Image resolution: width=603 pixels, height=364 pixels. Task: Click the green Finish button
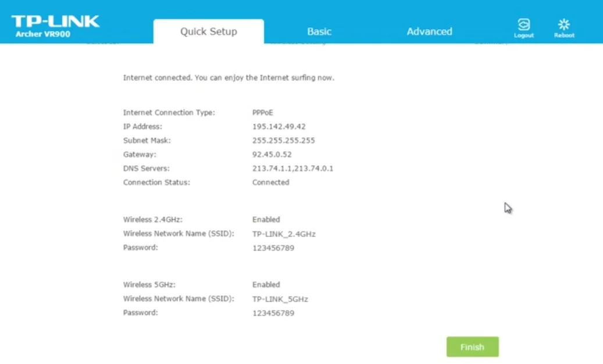(x=472, y=347)
